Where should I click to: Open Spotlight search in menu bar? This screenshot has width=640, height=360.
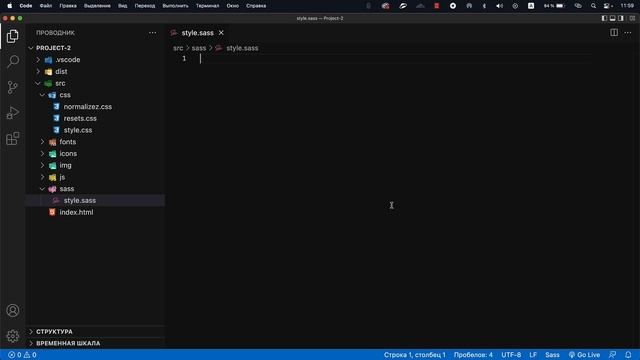click(593, 6)
